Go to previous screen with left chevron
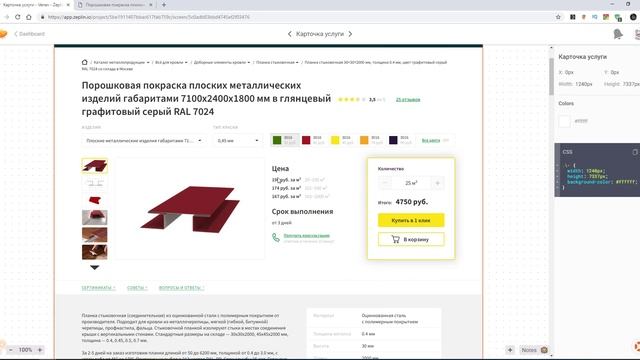Viewport: 640px width, 360px height. 290,34
